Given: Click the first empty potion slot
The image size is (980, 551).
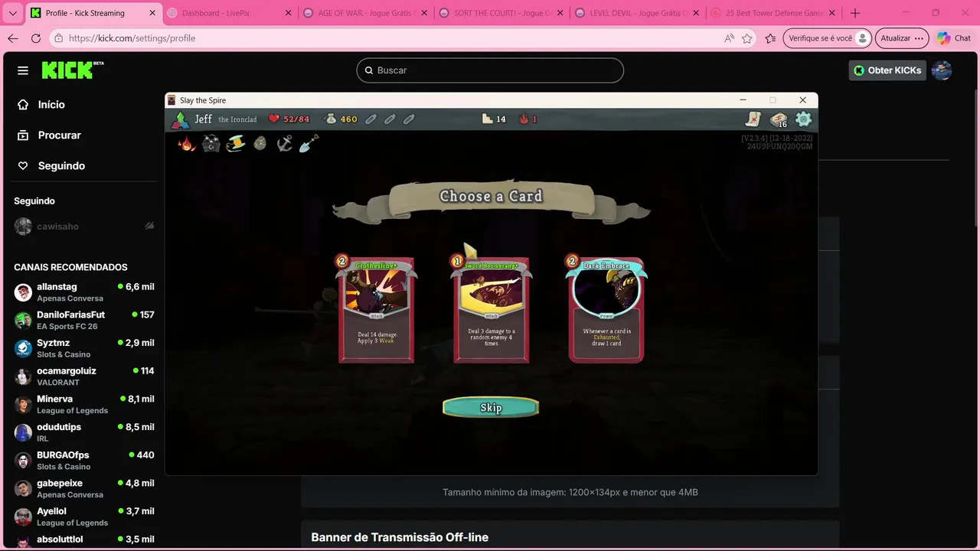Looking at the screenshot, I should [x=371, y=119].
